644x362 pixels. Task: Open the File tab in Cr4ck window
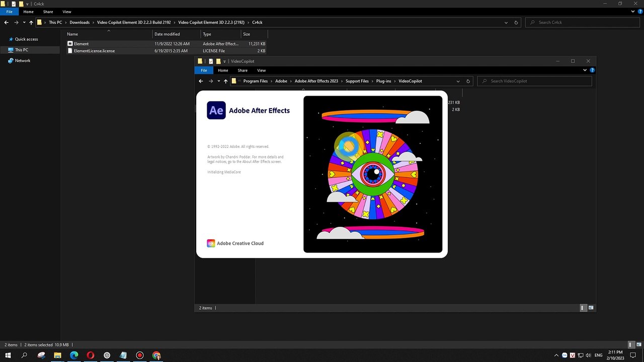point(9,12)
